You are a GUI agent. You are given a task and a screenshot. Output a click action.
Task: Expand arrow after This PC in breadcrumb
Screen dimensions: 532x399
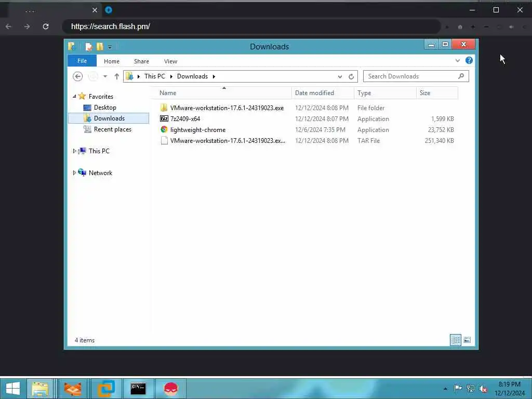pyautogui.click(x=171, y=76)
